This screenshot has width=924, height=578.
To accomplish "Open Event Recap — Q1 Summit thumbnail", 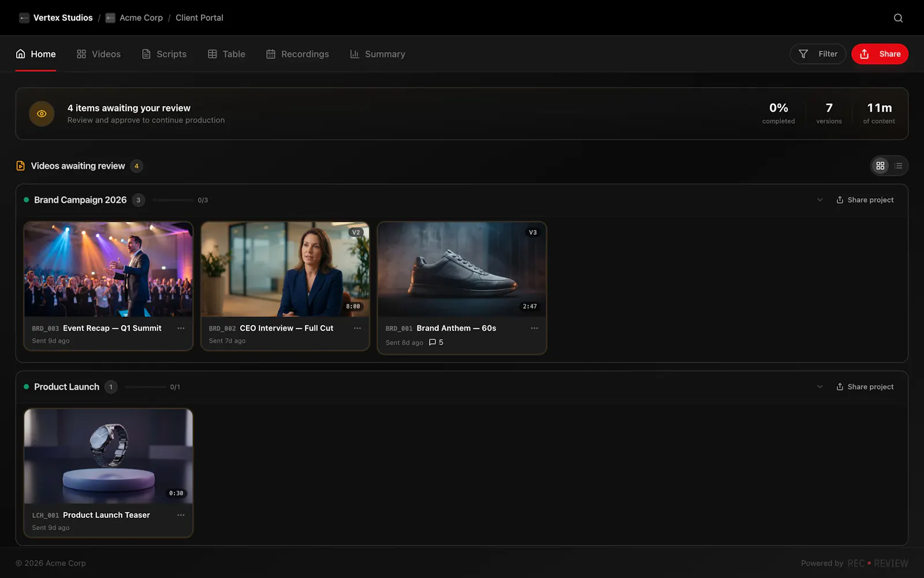I will point(109,269).
